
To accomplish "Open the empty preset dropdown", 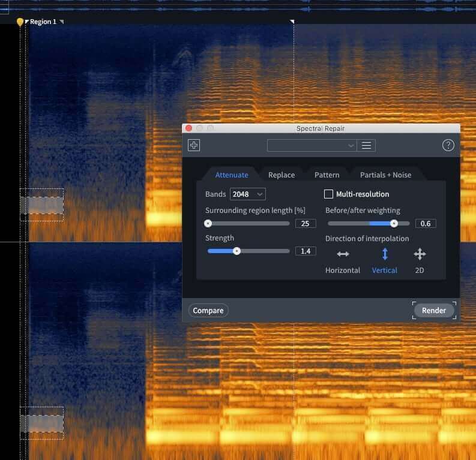I will click(x=312, y=146).
